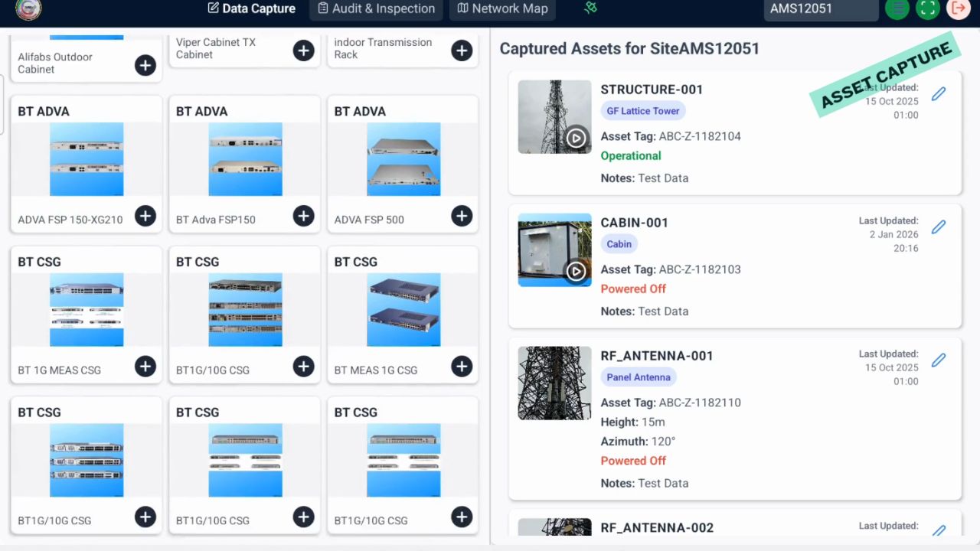Select asset tag ABC-Z-1182104

pos(700,136)
